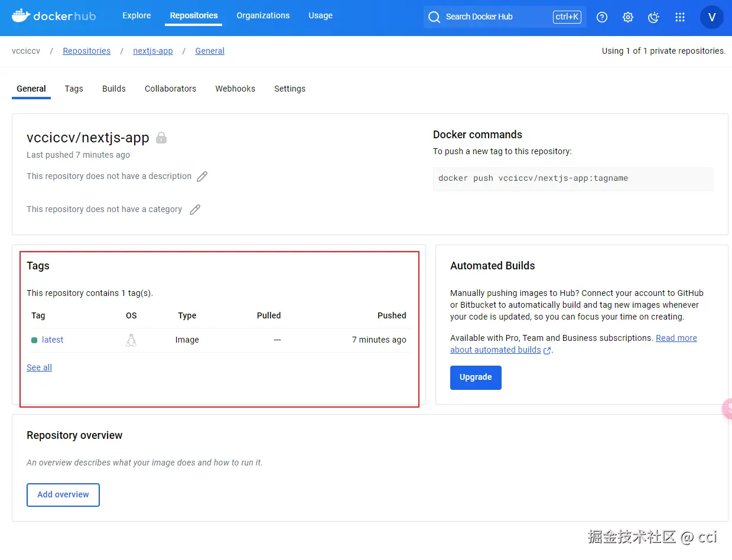Open the settings gear icon
This screenshot has width=732, height=560.
pos(628,17)
